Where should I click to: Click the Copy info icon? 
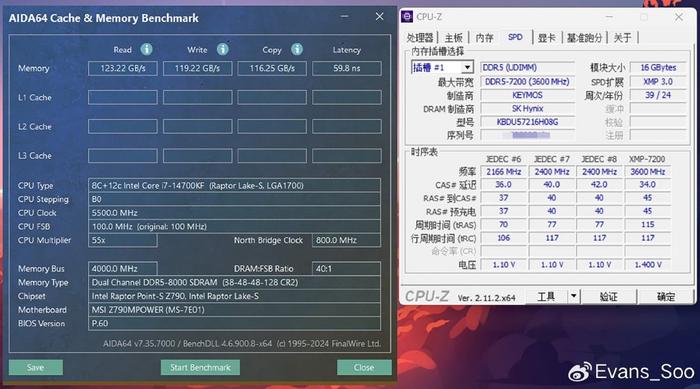click(x=297, y=49)
